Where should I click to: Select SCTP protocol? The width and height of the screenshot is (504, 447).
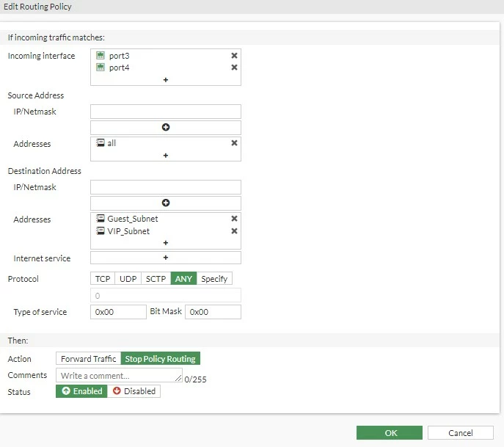[156, 279]
